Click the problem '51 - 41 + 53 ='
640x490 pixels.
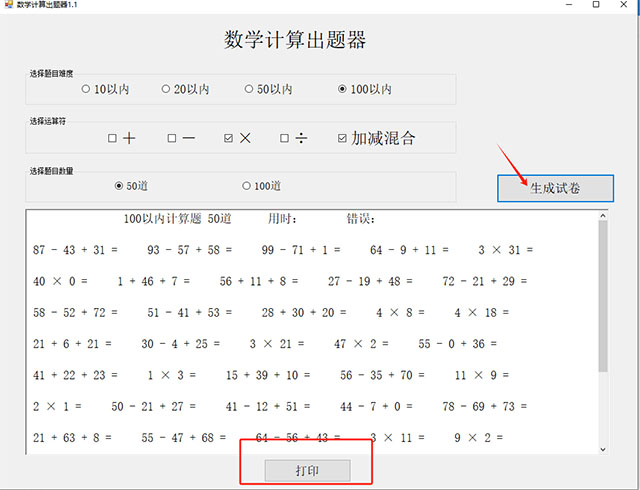click(x=189, y=313)
